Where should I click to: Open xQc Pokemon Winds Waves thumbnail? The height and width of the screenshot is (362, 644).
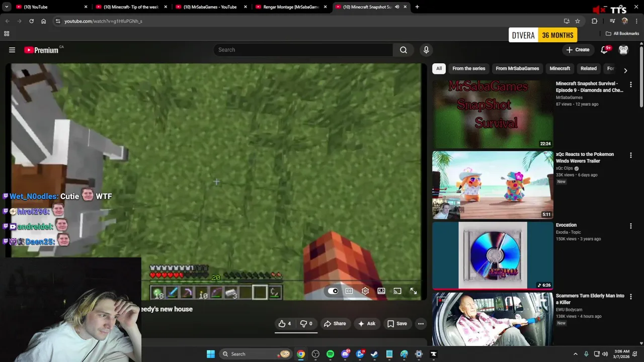coord(493,185)
